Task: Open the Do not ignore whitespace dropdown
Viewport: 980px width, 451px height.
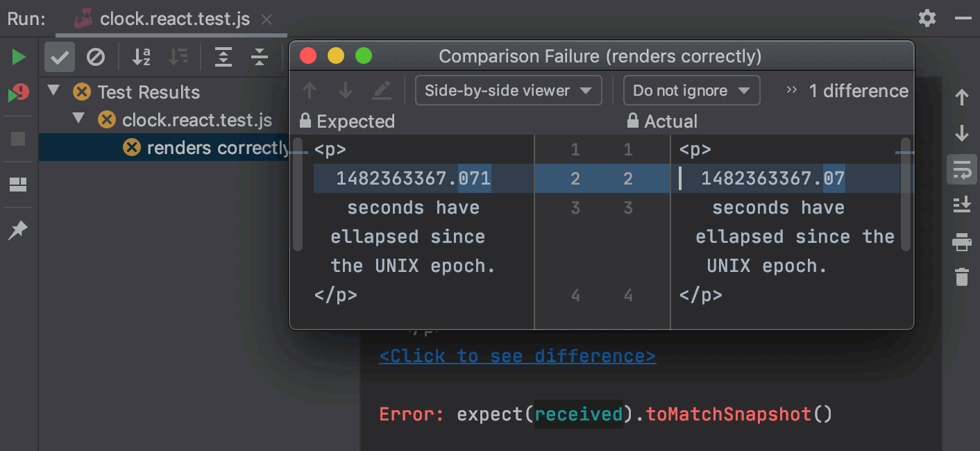Action: tap(691, 90)
